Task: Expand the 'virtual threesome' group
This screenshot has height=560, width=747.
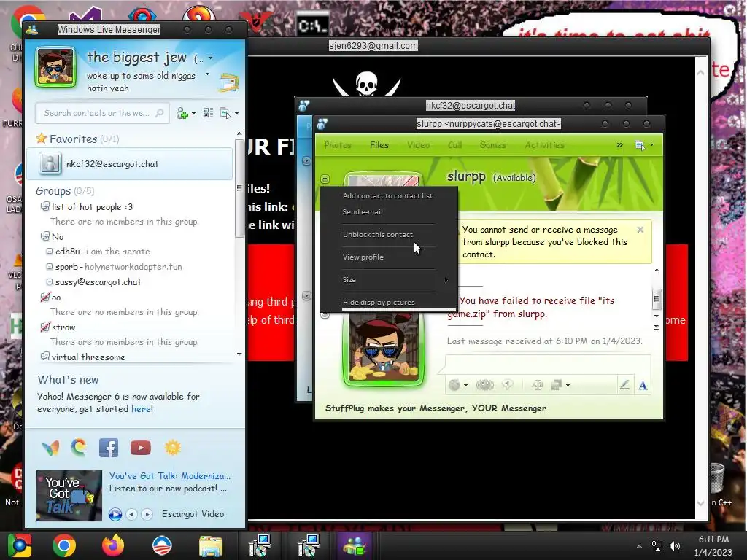Action: (x=45, y=356)
